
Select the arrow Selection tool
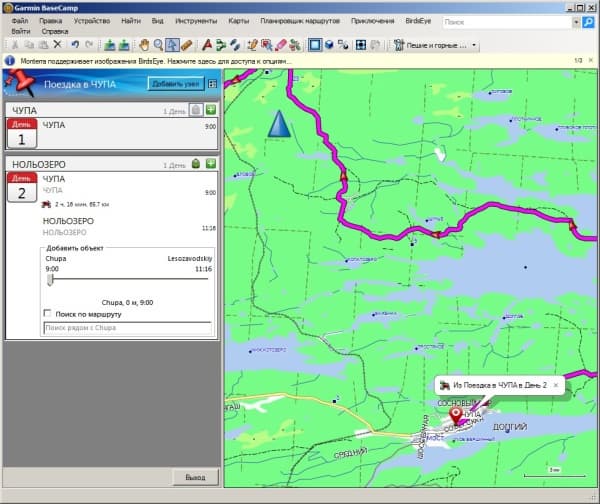click(x=172, y=45)
